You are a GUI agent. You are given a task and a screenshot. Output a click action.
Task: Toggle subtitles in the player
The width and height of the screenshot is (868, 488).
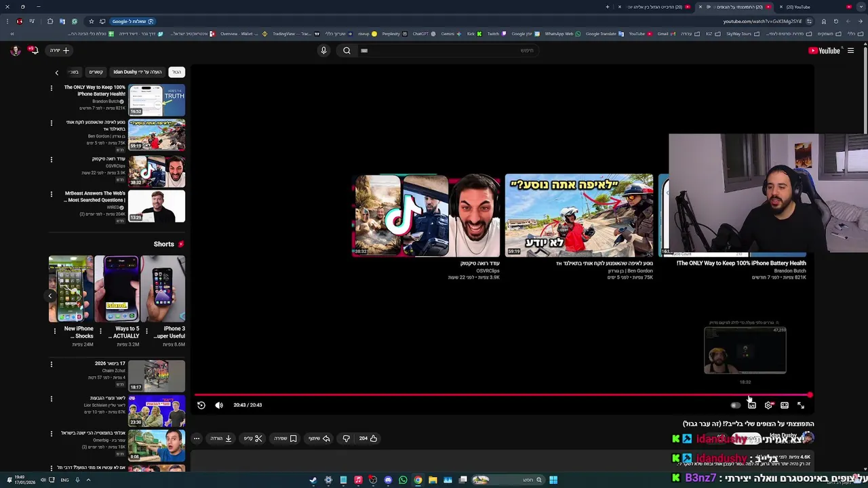point(752,405)
